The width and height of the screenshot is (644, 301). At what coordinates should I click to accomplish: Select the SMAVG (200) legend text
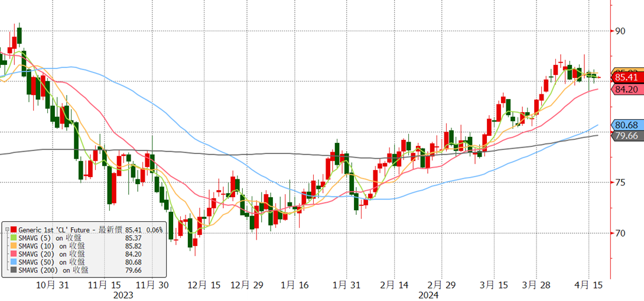pos(39,270)
